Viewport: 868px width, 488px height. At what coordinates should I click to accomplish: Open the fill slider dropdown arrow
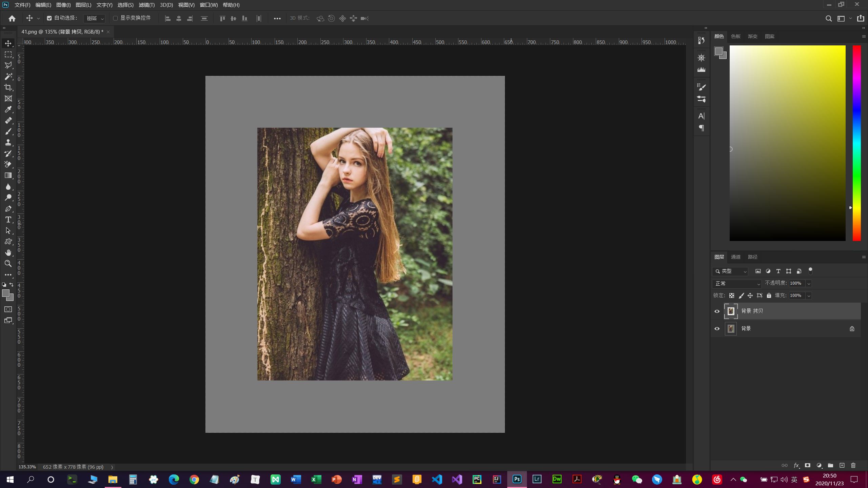coord(809,296)
